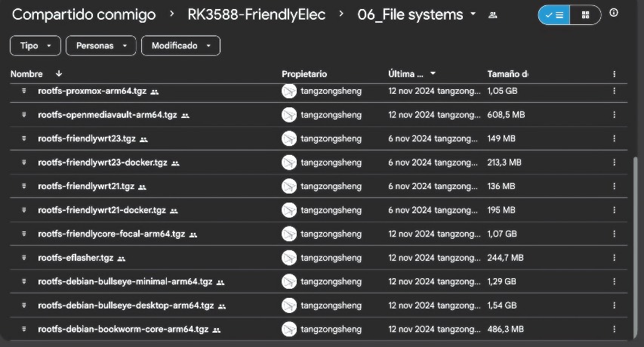The height and width of the screenshot is (347, 644).
Task: Select file rootfs-friendlywrt23.tgz
Action: click(x=87, y=138)
